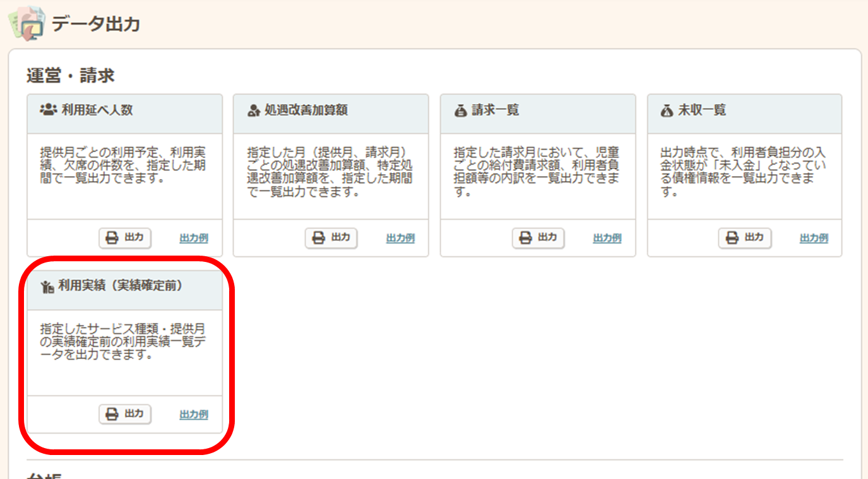Open 出力例 link under 利用実績(実績確定前)
This screenshot has height=479, width=868.
[194, 415]
